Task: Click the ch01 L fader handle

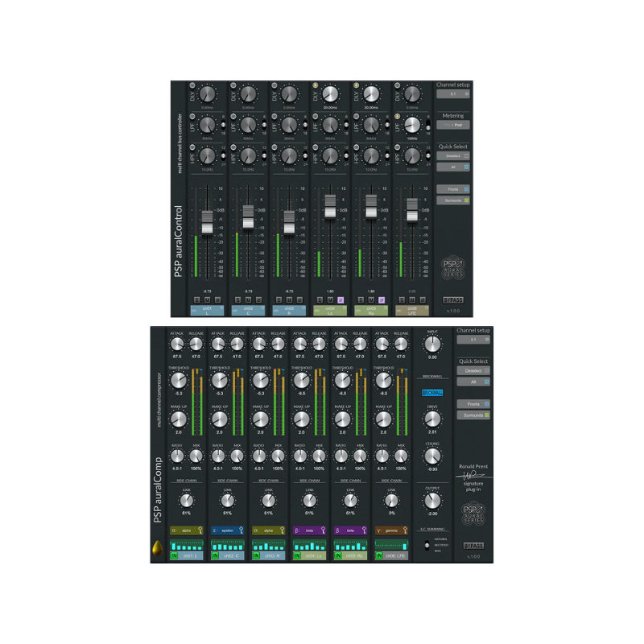Action: (x=207, y=222)
